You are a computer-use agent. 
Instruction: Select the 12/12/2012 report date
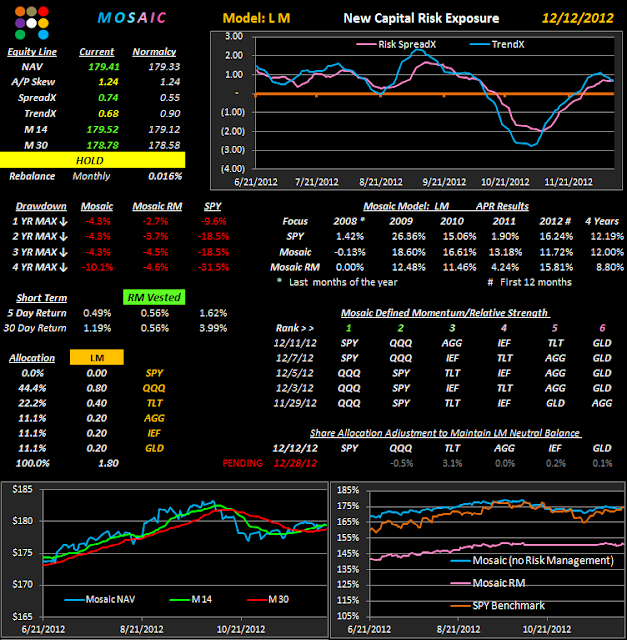point(578,18)
